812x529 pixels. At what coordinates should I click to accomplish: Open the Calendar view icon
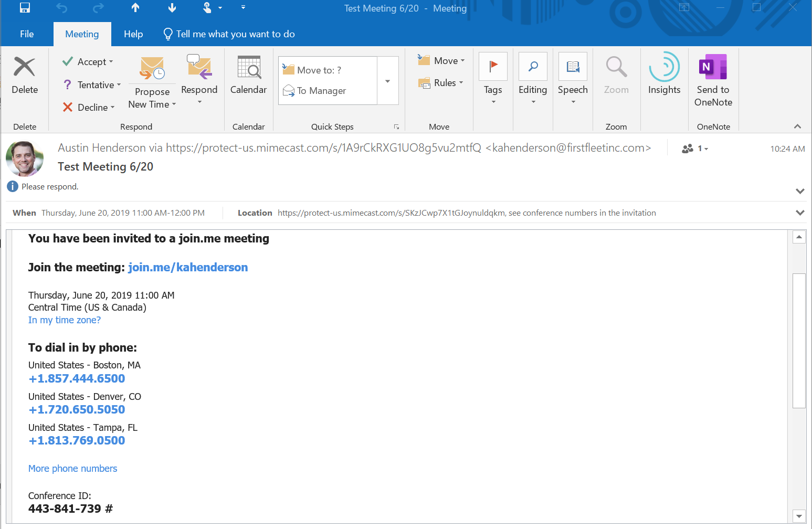pyautogui.click(x=249, y=67)
